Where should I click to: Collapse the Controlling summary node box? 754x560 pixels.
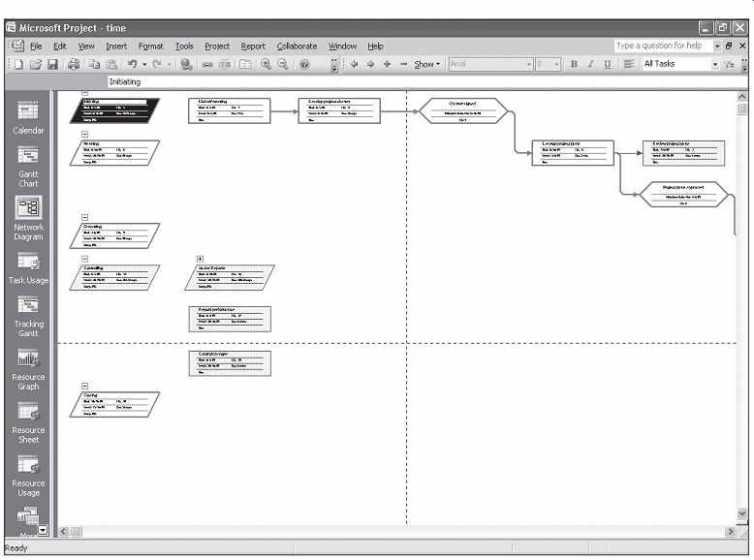click(84, 259)
